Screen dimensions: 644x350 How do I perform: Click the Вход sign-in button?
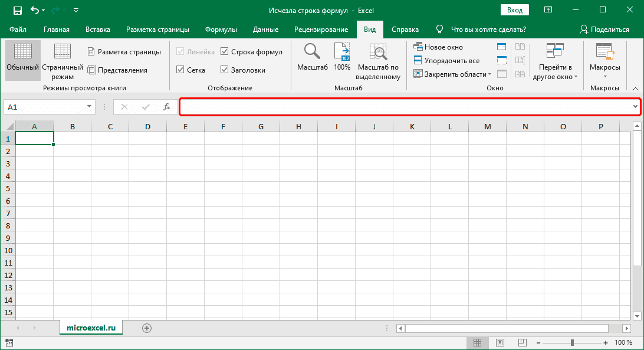pyautogui.click(x=515, y=10)
